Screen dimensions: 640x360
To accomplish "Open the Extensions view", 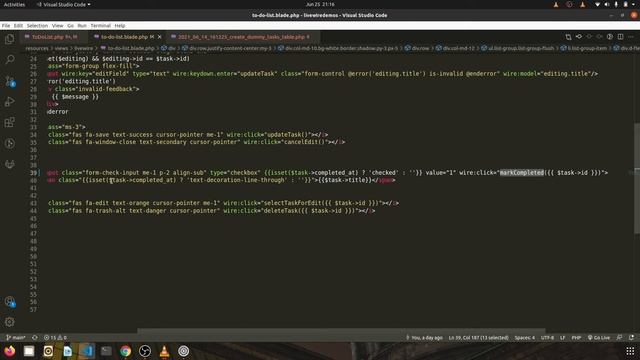I will (9, 122).
